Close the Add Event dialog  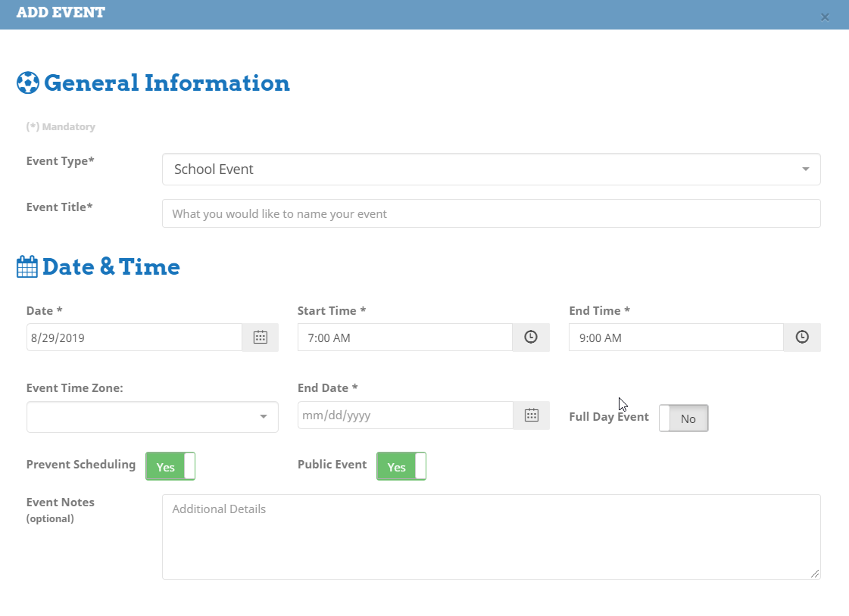pos(825,17)
